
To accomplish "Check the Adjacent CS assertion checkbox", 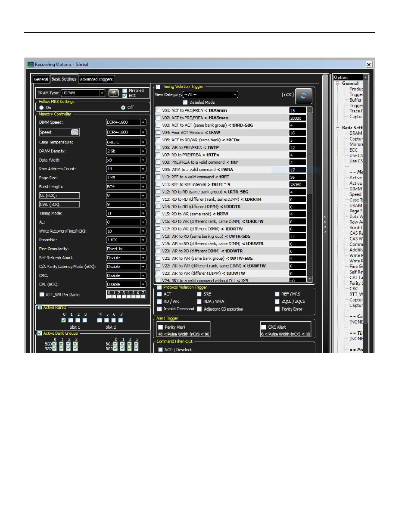I will (199, 309).
